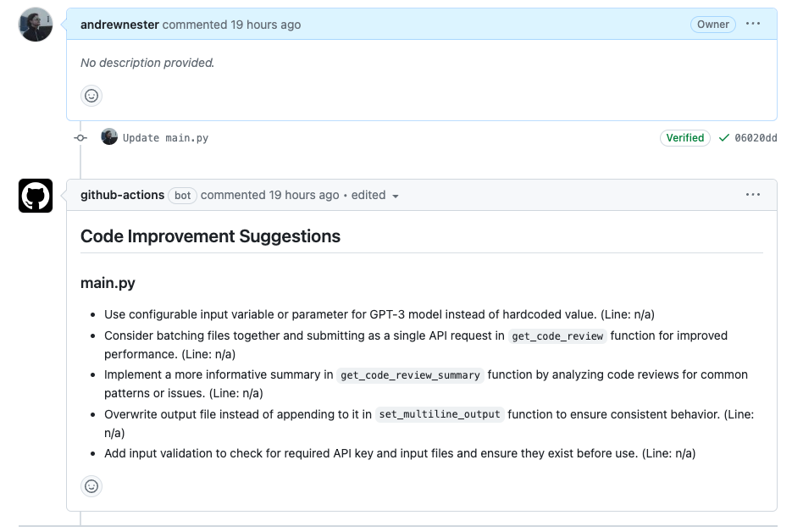The height and width of the screenshot is (532, 792).
Task: Add a reaction to the first comment
Action: click(91, 96)
